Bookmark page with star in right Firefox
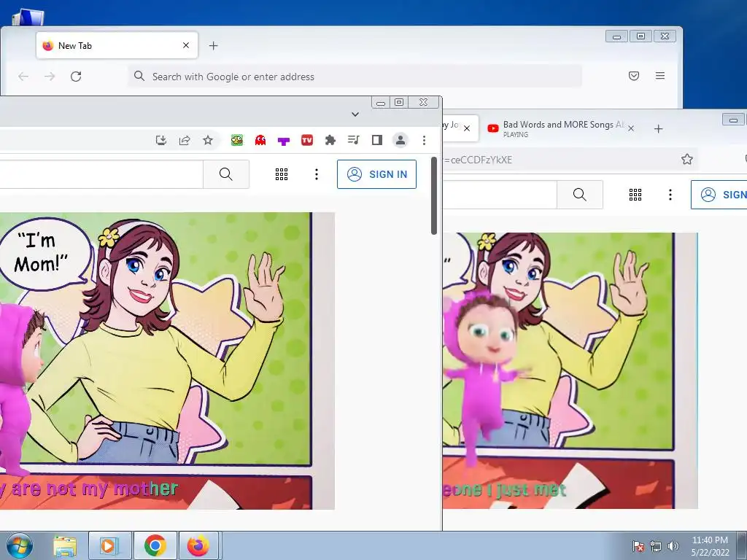Image resolution: width=747 pixels, height=560 pixels. pos(687,160)
